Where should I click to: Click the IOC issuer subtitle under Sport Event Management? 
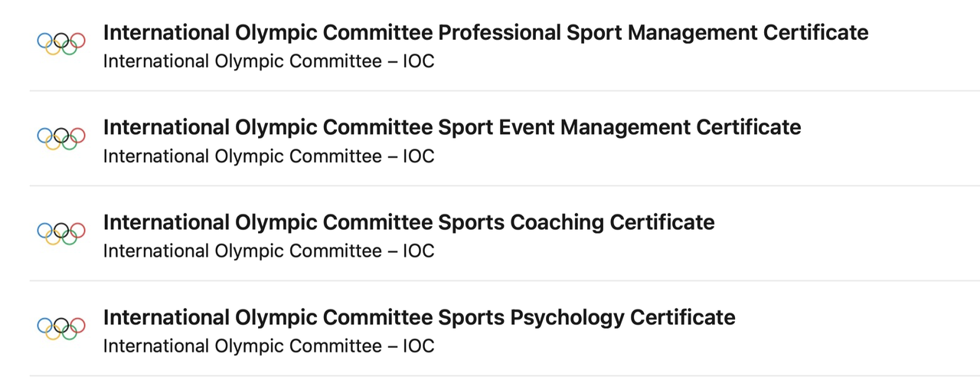coord(268,156)
